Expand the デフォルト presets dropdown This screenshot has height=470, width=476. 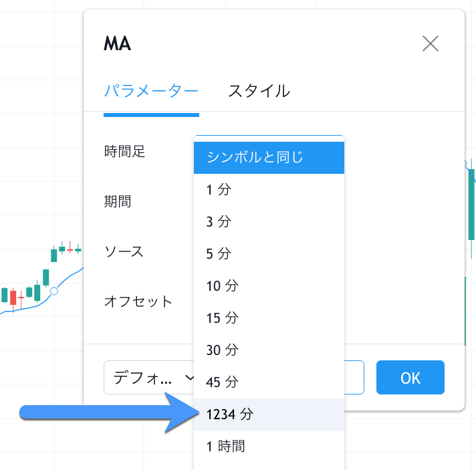pyautogui.click(x=150, y=378)
